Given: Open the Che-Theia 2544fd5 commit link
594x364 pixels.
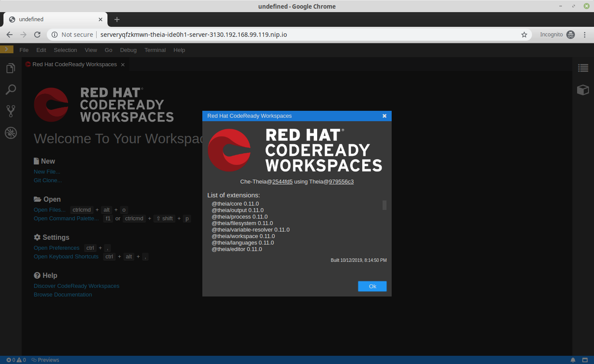Looking at the screenshot, I should 282,182.
